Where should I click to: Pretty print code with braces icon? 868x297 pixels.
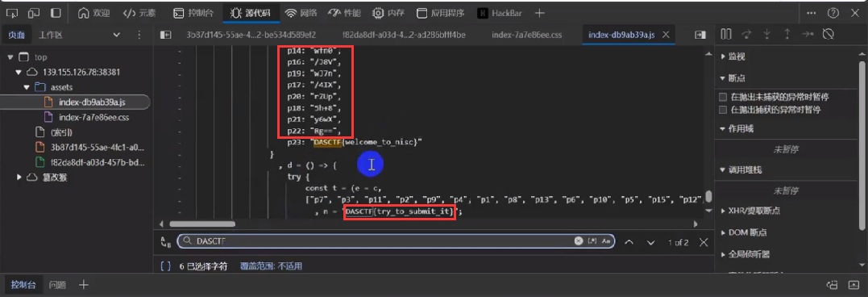[165, 266]
